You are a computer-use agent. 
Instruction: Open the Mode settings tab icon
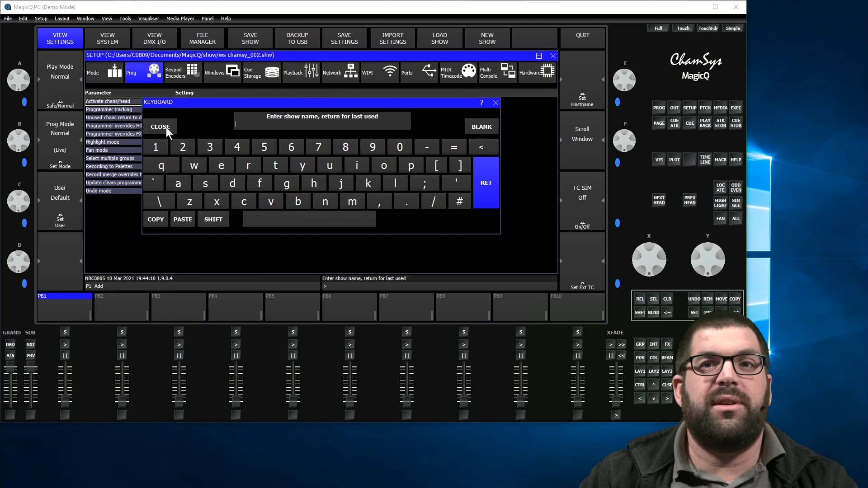tap(114, 71)
